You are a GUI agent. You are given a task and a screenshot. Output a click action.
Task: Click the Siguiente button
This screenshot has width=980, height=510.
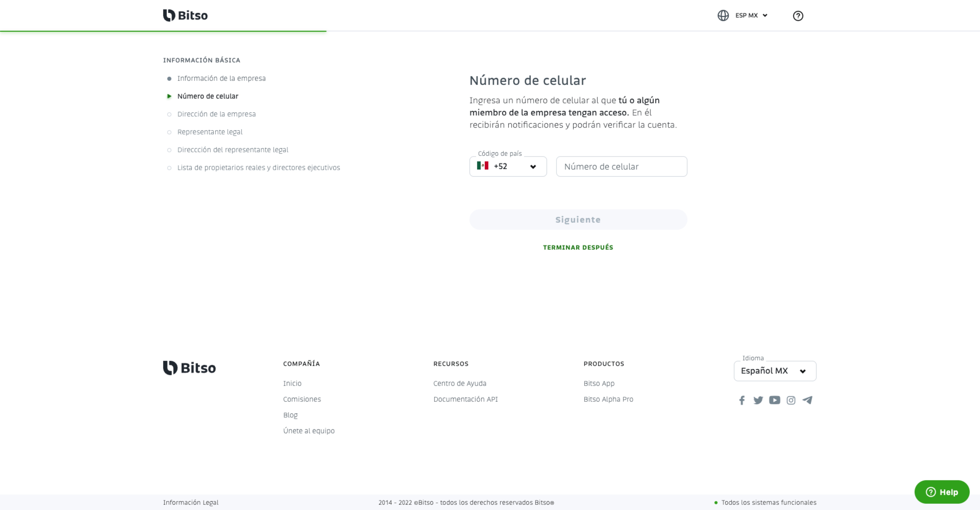coord(578,219)
